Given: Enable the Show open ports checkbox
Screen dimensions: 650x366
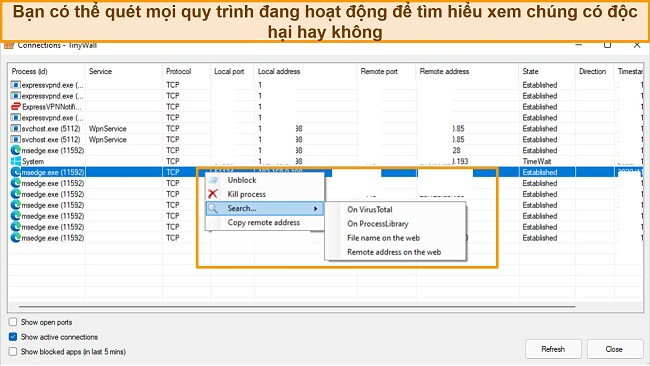Looking at the screenshot, I should [13, 322].
